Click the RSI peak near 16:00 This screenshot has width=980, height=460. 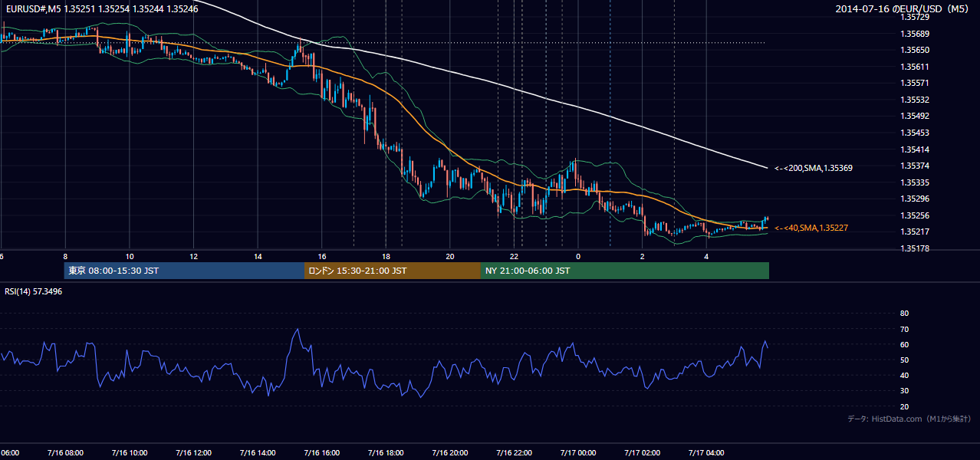click(297, 330)
